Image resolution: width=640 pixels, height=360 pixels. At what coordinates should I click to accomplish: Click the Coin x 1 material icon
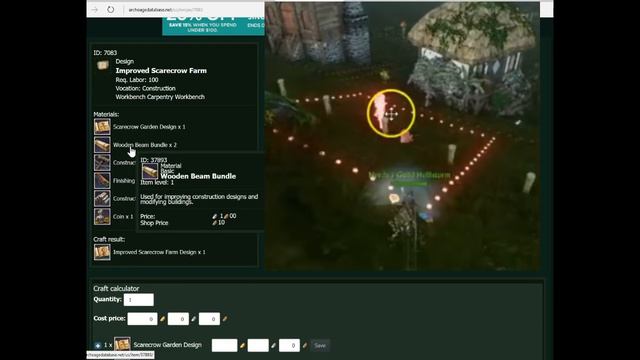[102, 217]
